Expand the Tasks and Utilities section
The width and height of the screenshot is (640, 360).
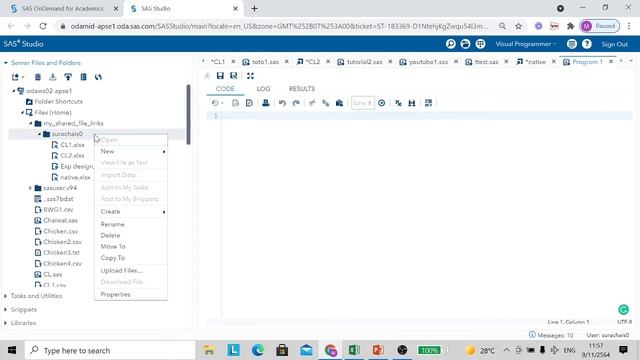pyautogui.click(x=6, y=296)
